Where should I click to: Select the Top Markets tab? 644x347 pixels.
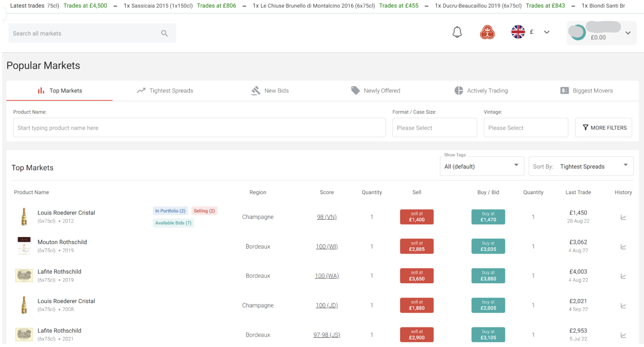tap(59, 91)
